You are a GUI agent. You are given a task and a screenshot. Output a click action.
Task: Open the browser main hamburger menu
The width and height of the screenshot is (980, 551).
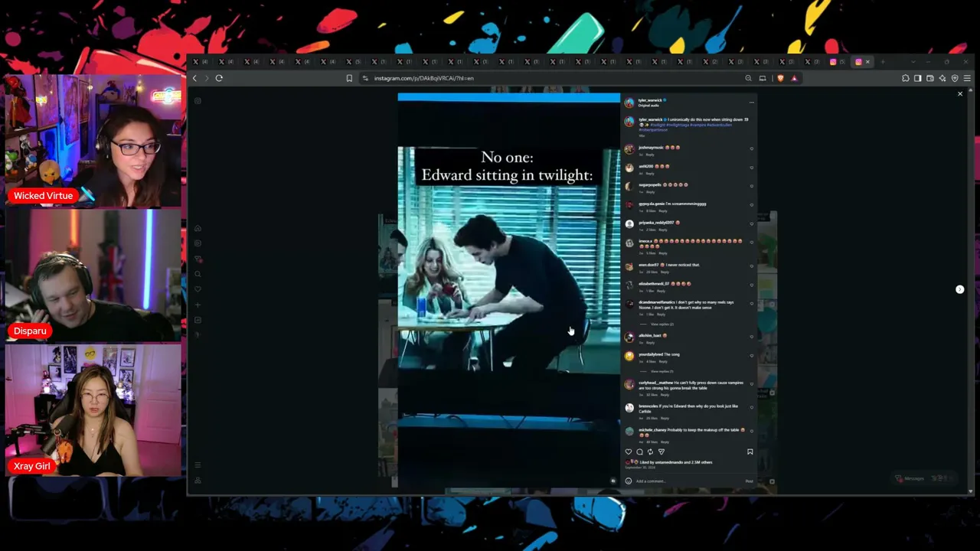[967, 78]
